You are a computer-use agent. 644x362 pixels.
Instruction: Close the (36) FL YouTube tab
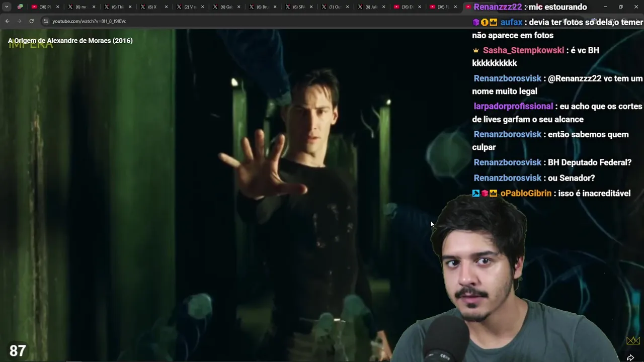pos(456,7)
